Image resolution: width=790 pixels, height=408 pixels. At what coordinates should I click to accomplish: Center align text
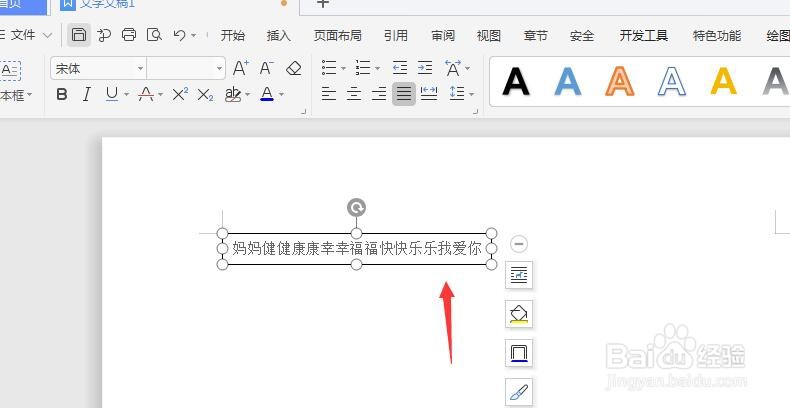point(354,94)
